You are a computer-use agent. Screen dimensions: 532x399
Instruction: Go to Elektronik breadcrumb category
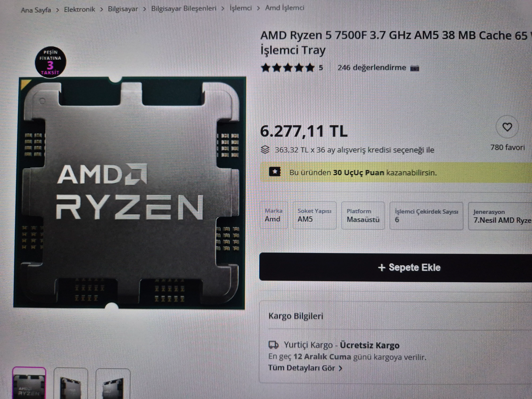[x=79, y=9]
